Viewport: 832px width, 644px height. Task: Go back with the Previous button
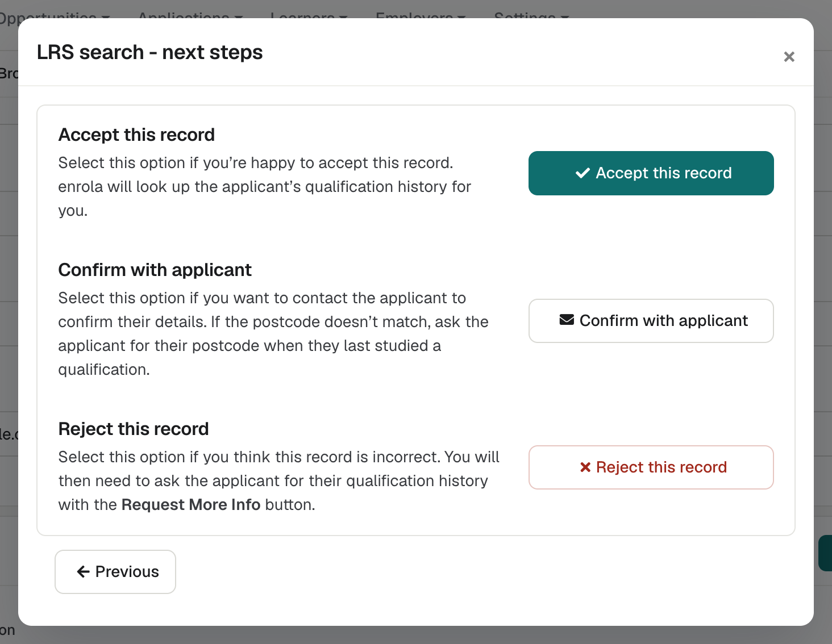click(x=115, y=572)
